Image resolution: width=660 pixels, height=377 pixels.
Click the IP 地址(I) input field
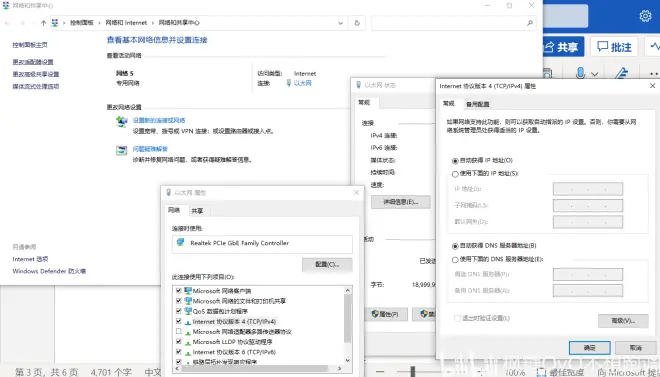tap(588, 189)
